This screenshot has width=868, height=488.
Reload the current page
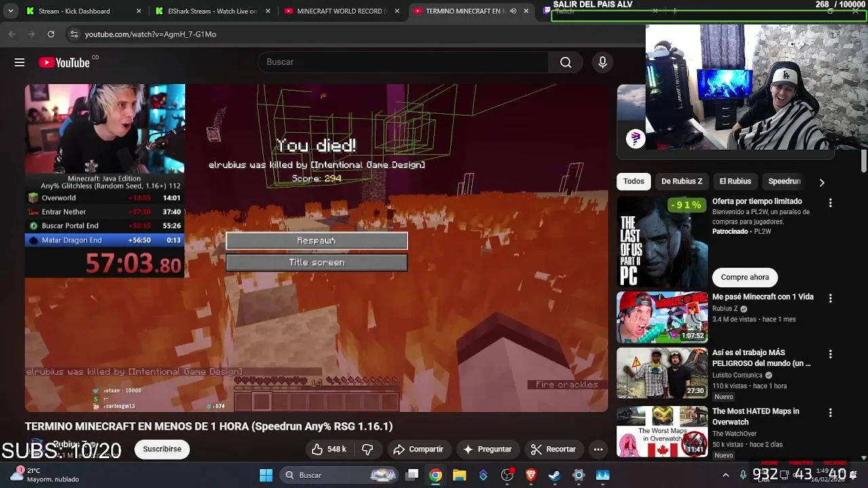(x=51, y=34)
